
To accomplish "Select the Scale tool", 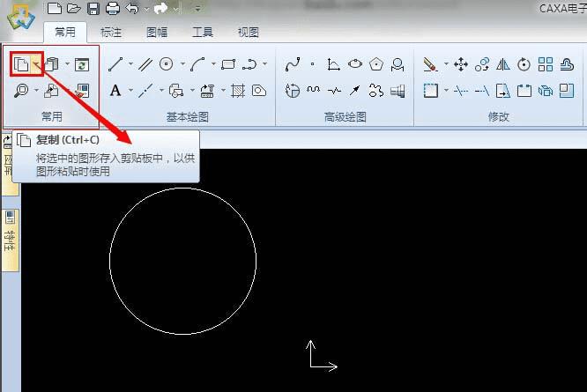I will 567,91.
